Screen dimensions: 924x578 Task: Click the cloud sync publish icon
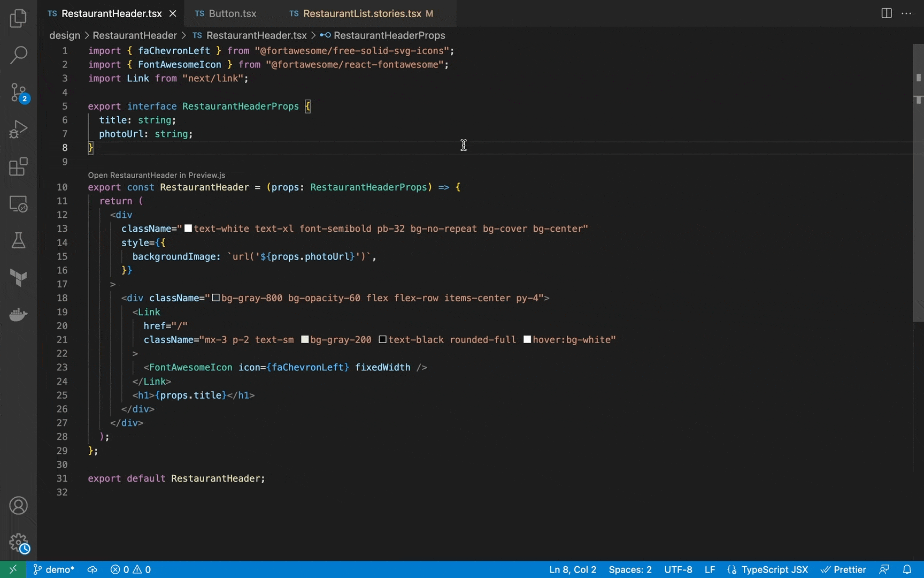pyautogui.click(x=92, y=569)
